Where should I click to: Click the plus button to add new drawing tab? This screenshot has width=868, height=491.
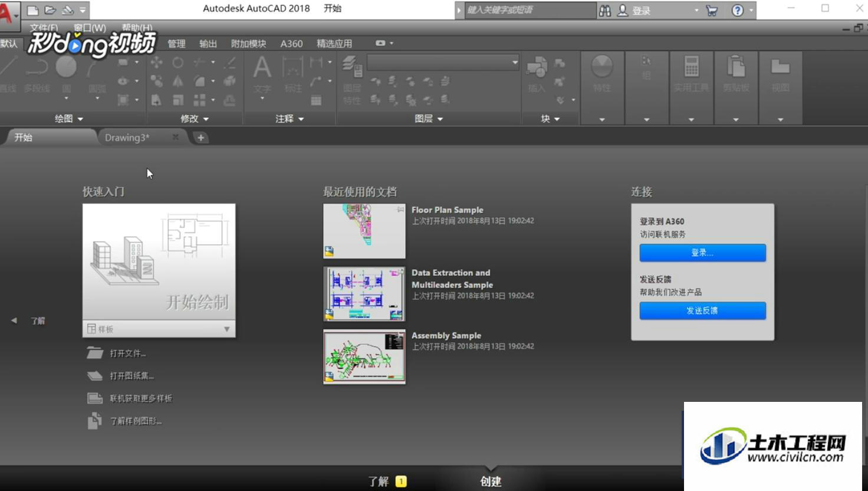(200, 138)
